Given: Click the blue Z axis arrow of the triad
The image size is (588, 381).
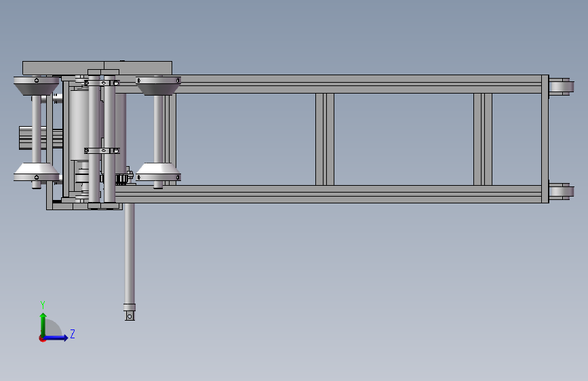Looking at the screenshot, I should pyautogui.click(x=56, y=338).
